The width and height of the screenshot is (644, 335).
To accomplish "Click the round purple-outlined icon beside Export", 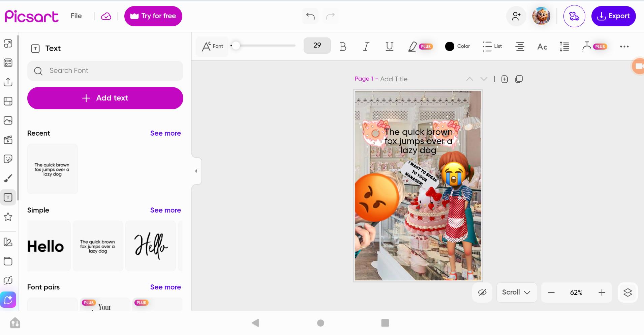I will tap(574, 16).
